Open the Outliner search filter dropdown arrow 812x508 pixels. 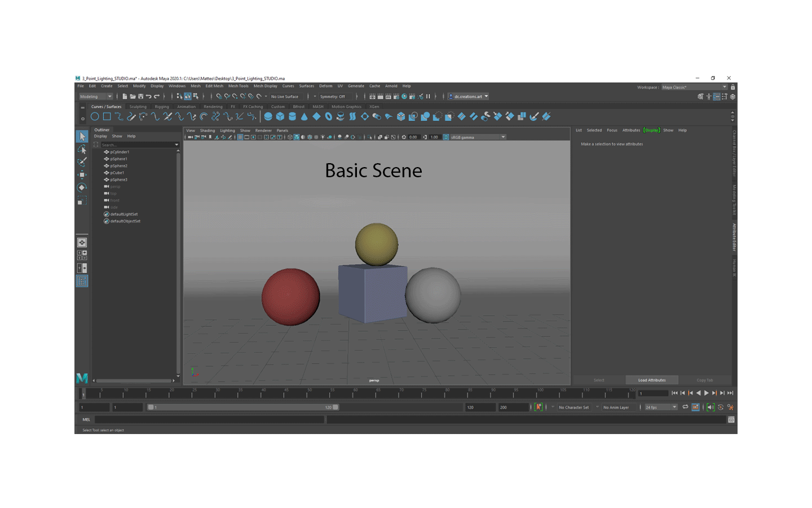(176, 145)
